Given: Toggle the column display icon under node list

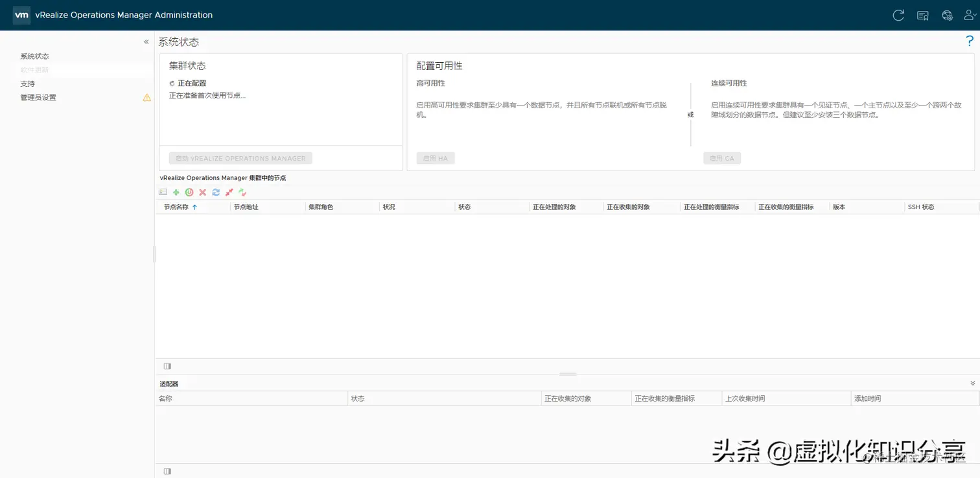Looking at the screenshot, I should pos(167,366).
